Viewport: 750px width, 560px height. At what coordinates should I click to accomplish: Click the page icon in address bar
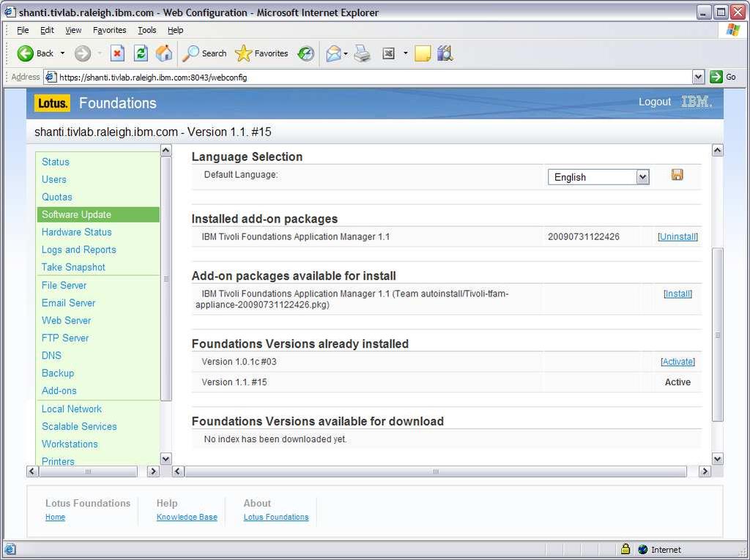point(51,77)
